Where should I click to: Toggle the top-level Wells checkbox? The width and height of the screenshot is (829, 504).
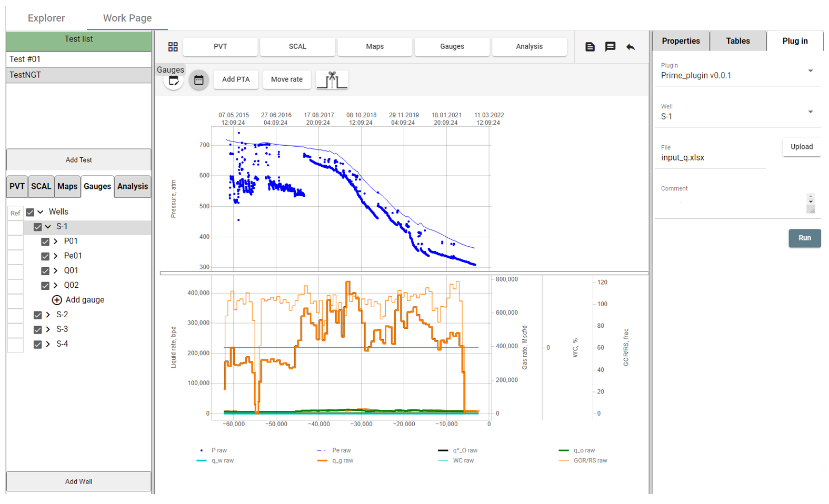(x=30, y=212)
